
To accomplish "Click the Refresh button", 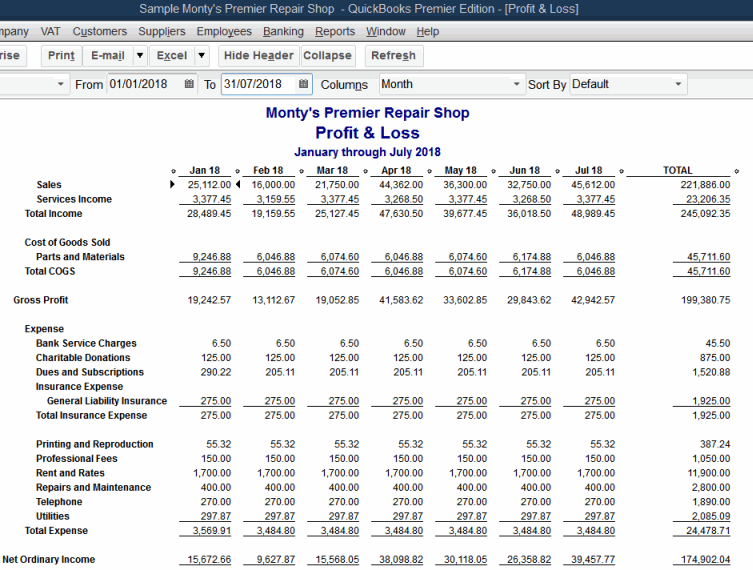I will (x=393, y=56).
